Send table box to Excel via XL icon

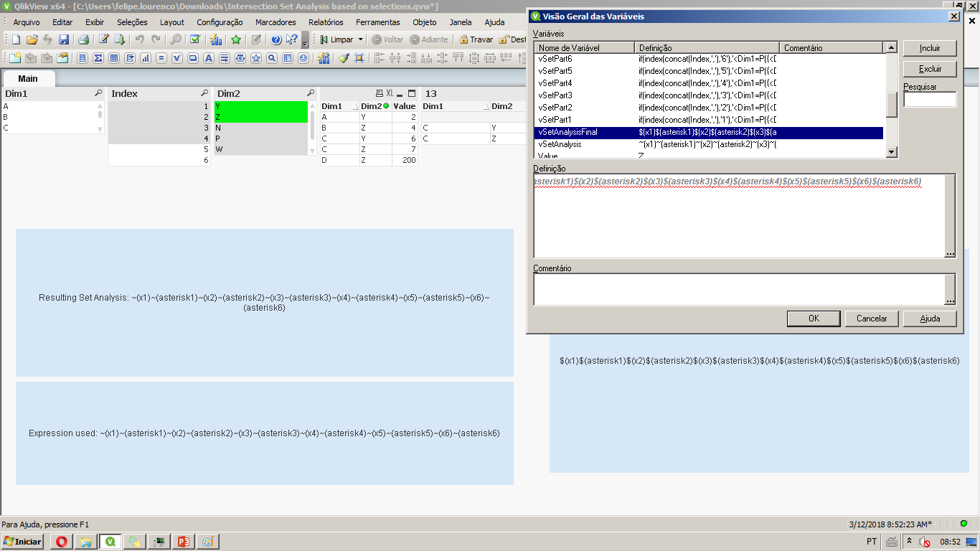click(x=390, y=93)
